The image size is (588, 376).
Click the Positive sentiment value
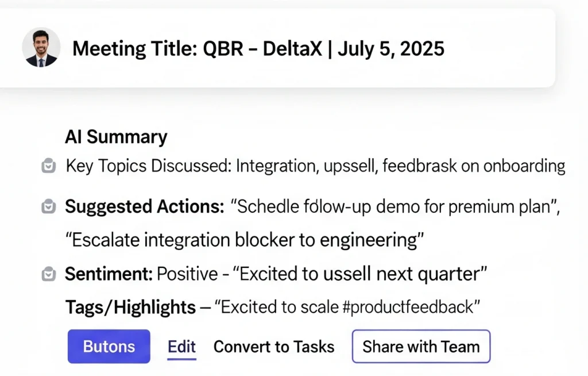point(188,274)
